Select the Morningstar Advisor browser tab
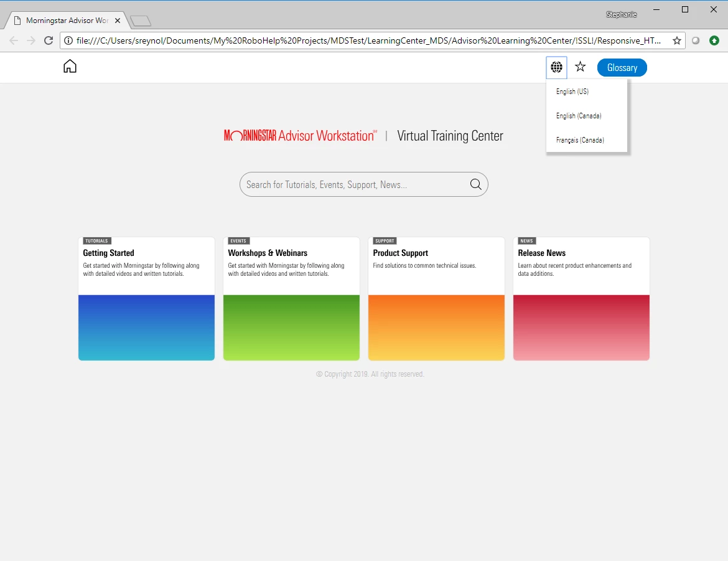 [x=67, y=21]
